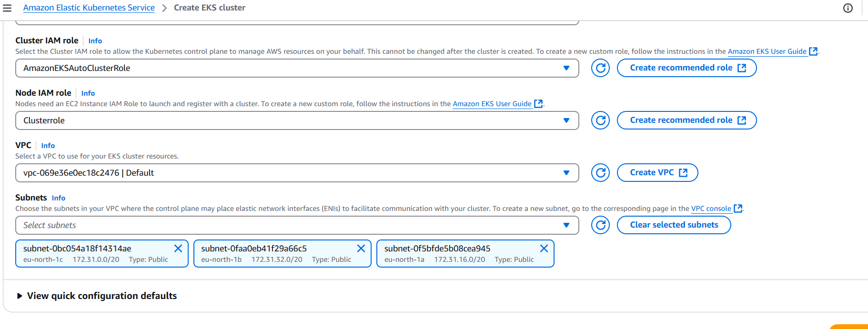Click the info circle icon at top right

(x=848, y=8)
